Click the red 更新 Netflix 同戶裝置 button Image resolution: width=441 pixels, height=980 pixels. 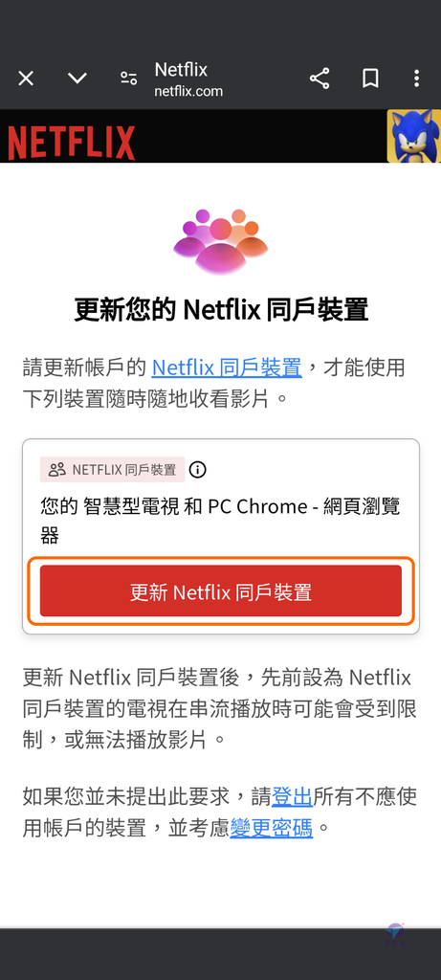tap(220, 591)
